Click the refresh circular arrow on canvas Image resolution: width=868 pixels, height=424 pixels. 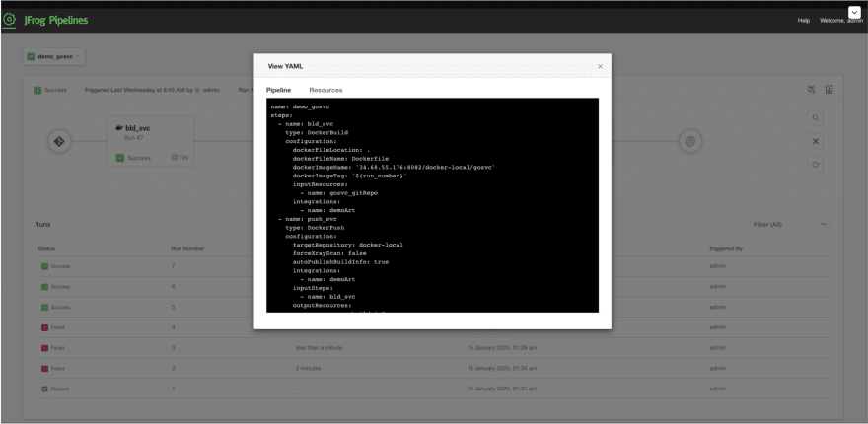815,165
